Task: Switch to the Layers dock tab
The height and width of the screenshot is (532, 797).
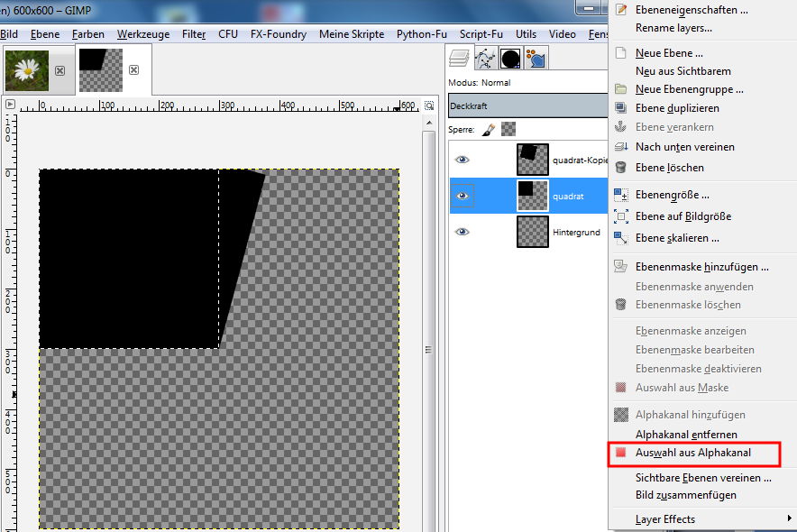Action: pyautogui.click(x=460, y=59)
